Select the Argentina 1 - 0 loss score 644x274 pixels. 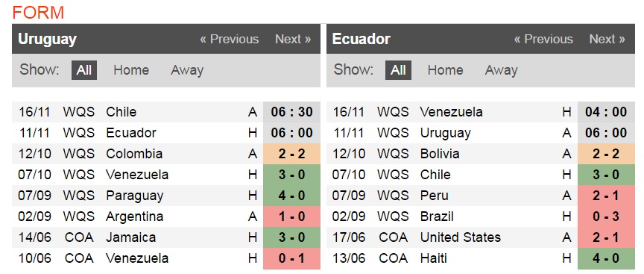click(x=291, y=217)
